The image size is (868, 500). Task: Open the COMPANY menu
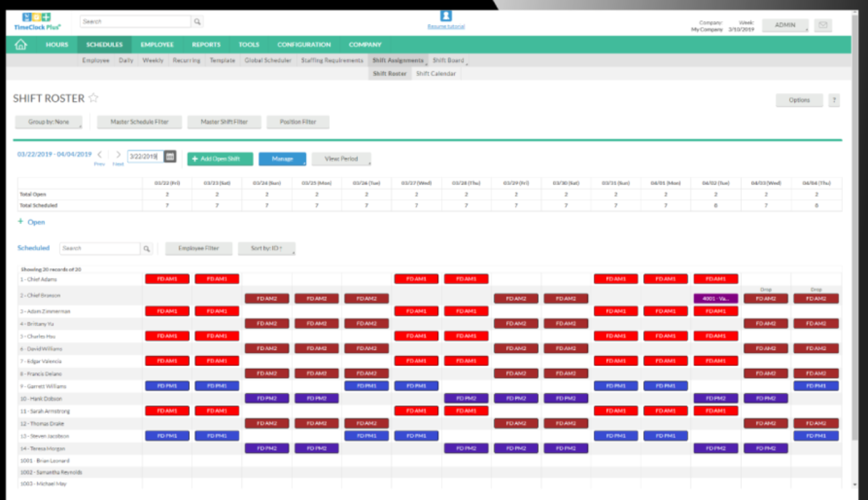[365, 45]
